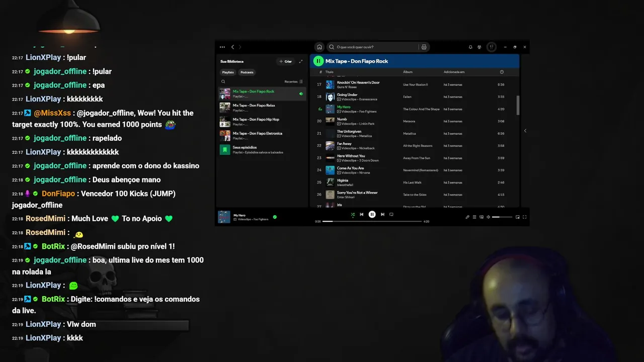Open the Spotify three-dots main menu
Viewport: 644px width, 362px height.
click(x=222, y=47)
